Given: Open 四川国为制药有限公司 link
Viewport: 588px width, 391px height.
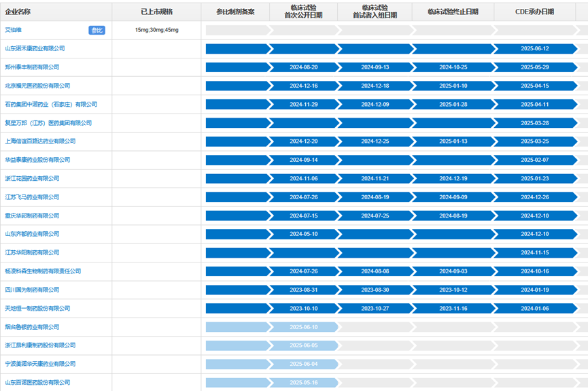Looking at the screenshot, I should tap(32, 290).
